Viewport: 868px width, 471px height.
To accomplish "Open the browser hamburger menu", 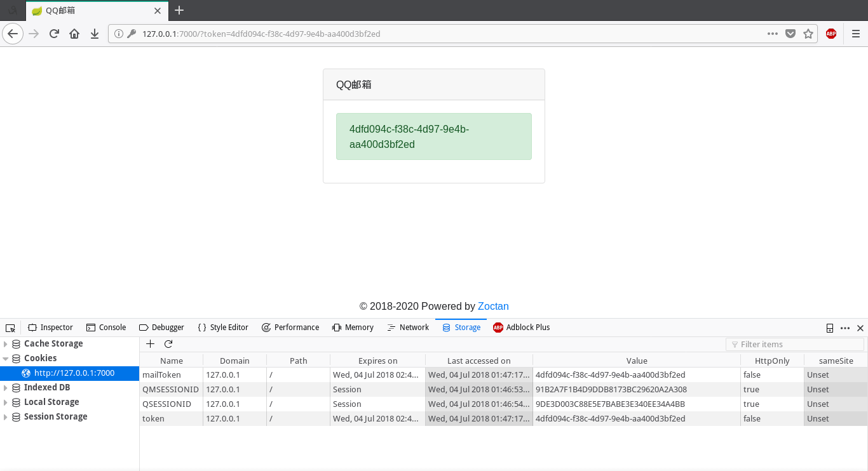I will 855,34.
